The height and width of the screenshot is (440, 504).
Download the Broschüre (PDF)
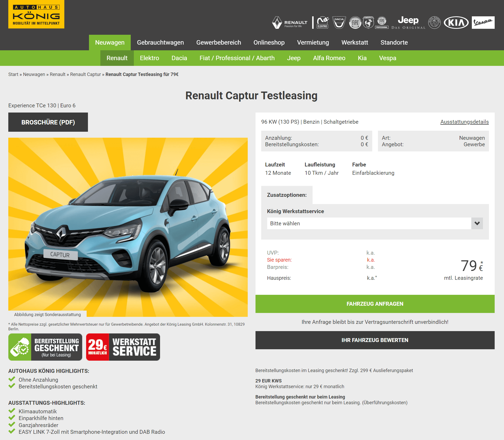pos(48,122)
